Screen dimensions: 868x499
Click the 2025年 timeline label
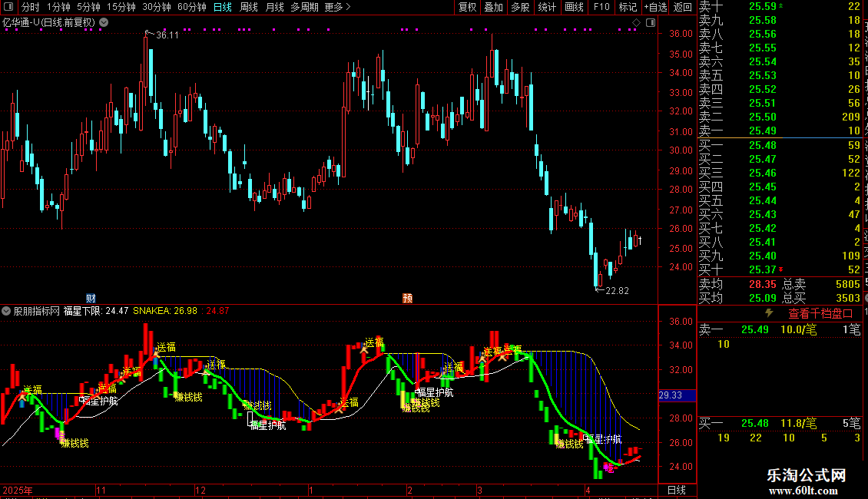[17, 490]
